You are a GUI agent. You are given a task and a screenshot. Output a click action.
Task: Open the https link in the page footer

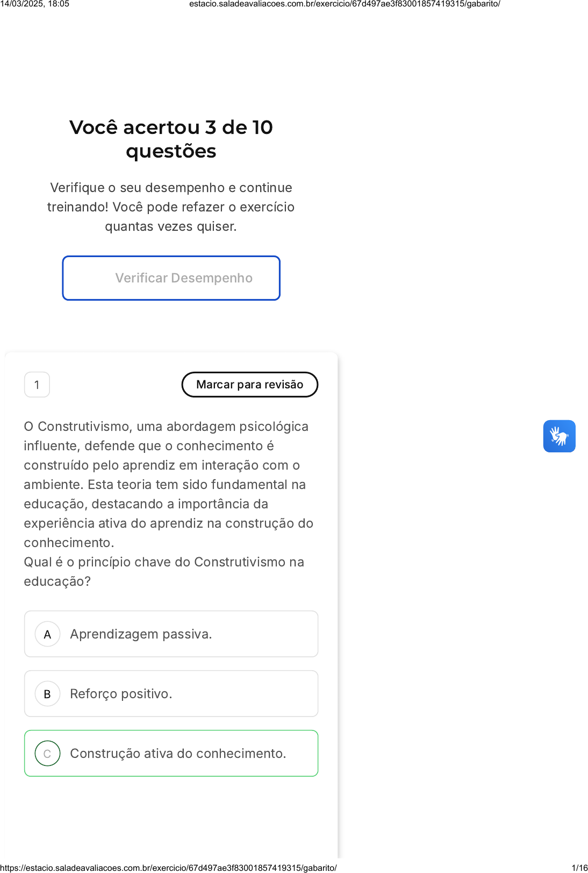pos(169,868)
